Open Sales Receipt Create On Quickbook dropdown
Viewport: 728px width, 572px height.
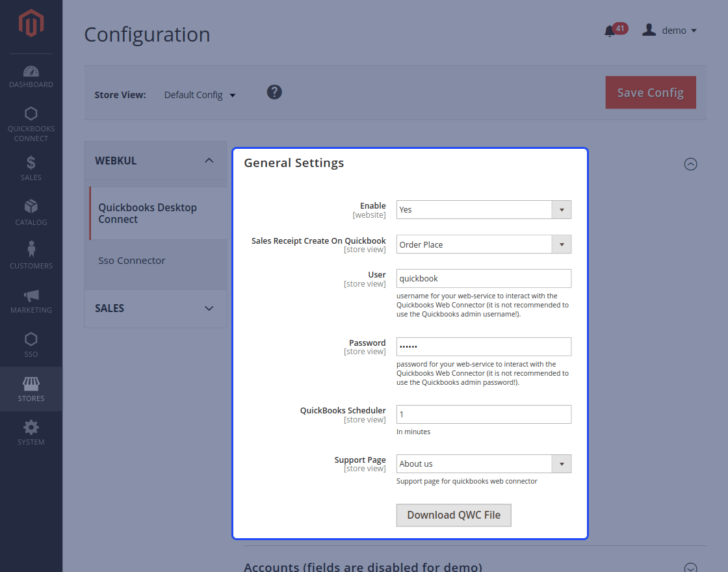click(x=484, y=244)
